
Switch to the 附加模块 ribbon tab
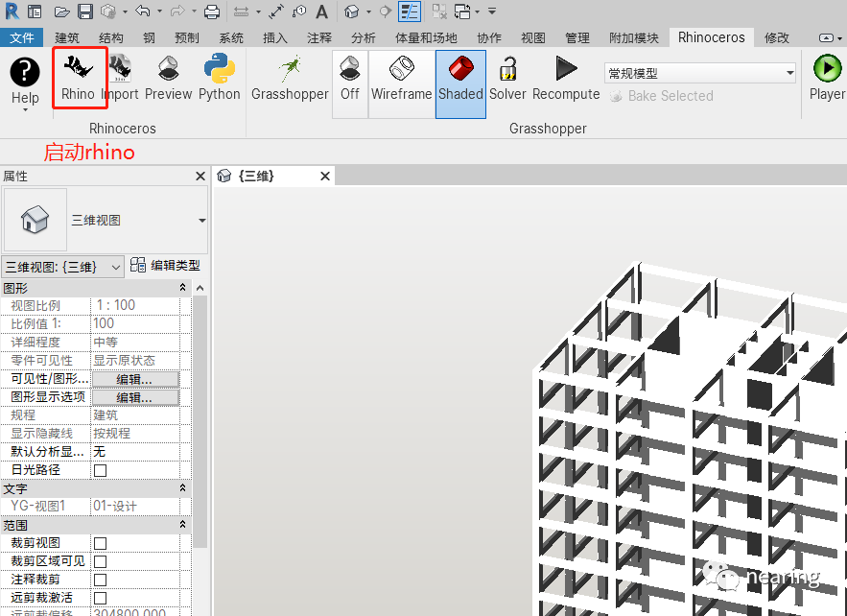[x=634, y=37]
